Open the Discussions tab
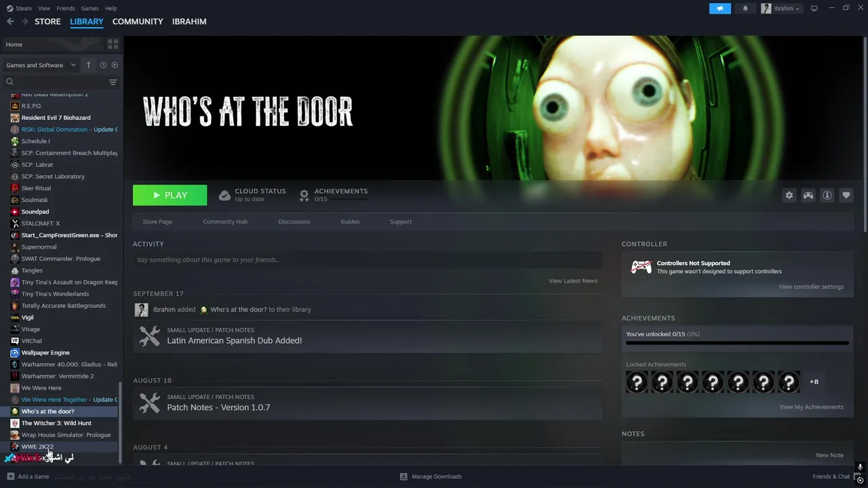 (x=294, y=222)
